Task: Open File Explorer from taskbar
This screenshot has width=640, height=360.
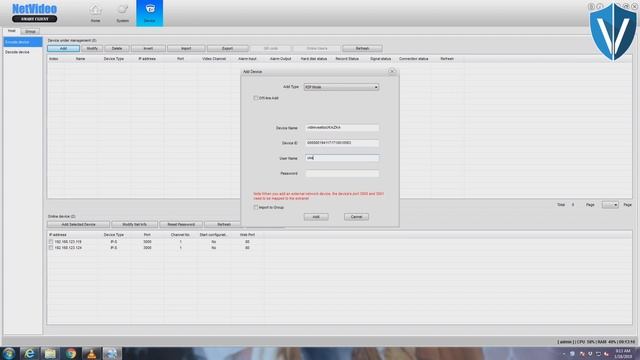Action: point(50,353)
